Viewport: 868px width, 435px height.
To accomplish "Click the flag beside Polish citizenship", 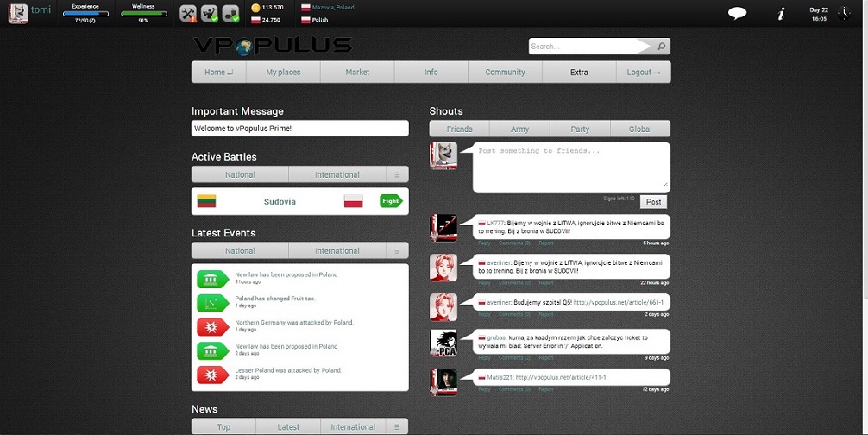I will click(305, 20).
